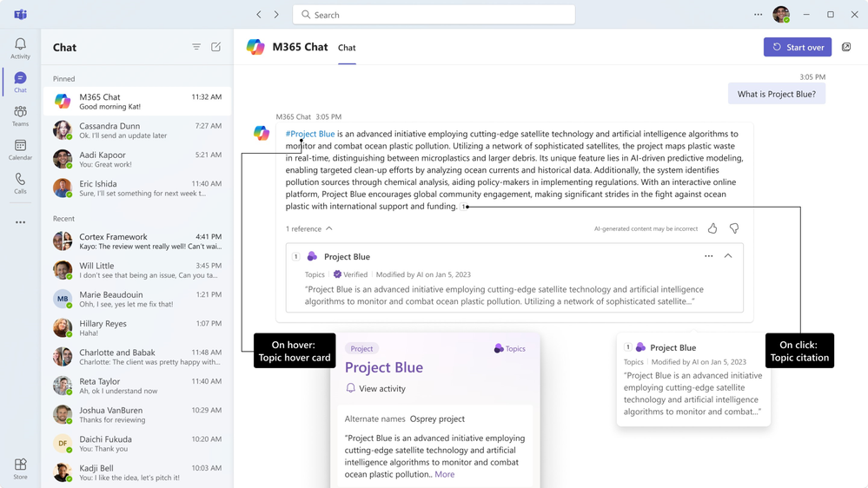Open chat with Reta Taylor

[x=137, y=386]
